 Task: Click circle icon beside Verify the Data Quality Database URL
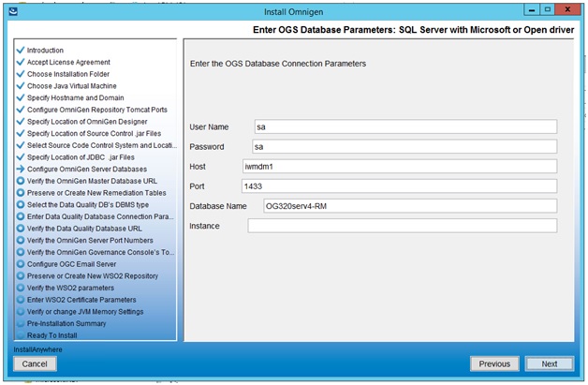click(21, 229)
